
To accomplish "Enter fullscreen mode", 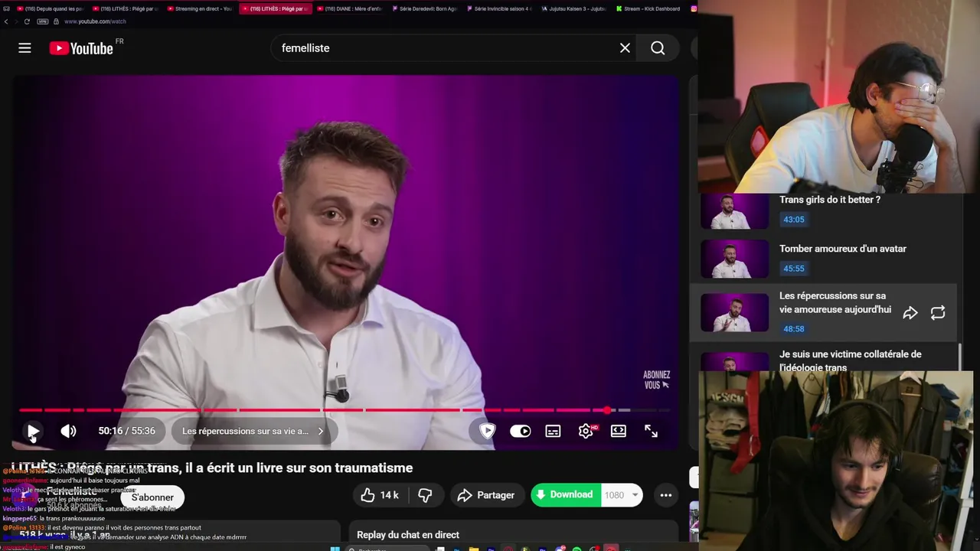I will click(651, 432).
